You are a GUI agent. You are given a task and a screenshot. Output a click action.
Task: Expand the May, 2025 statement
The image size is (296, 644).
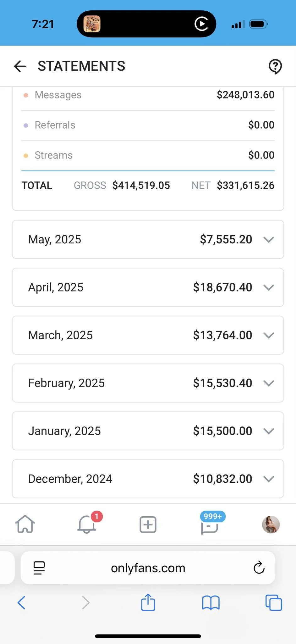point(269,240)
